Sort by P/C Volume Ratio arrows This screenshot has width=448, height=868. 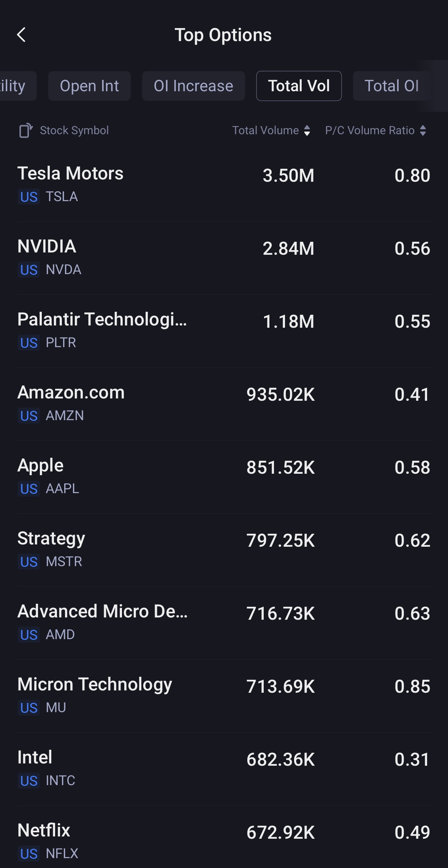click(423, 130)
